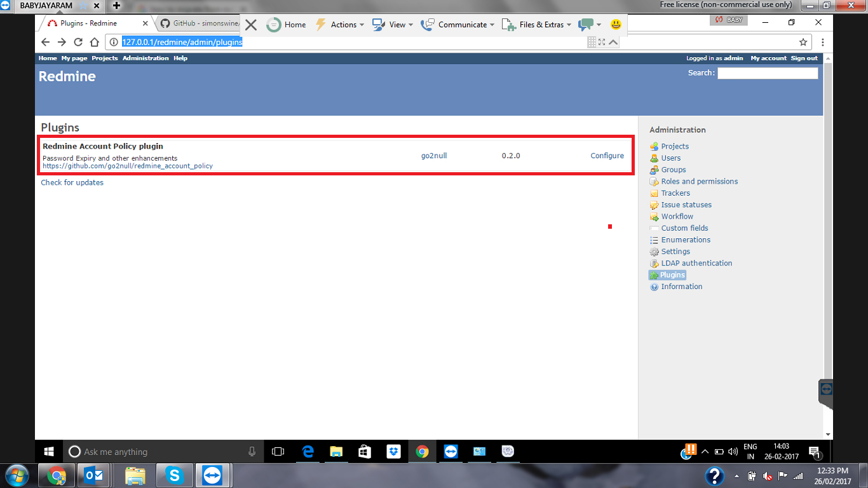The height and width of the screenshot is (488, 868).
Task: Click Chrome home button
Action: 95,42
